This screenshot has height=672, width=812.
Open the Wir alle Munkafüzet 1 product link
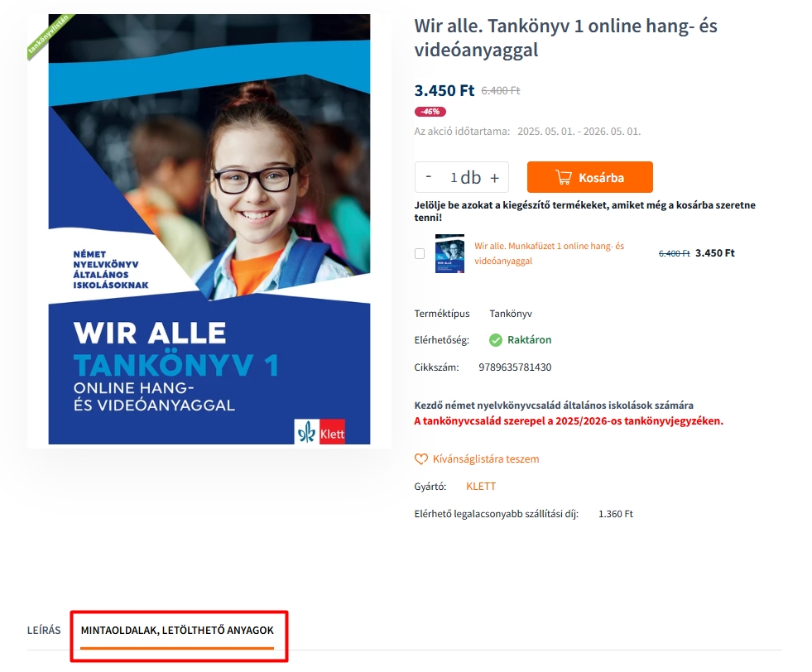click(550, 253)
